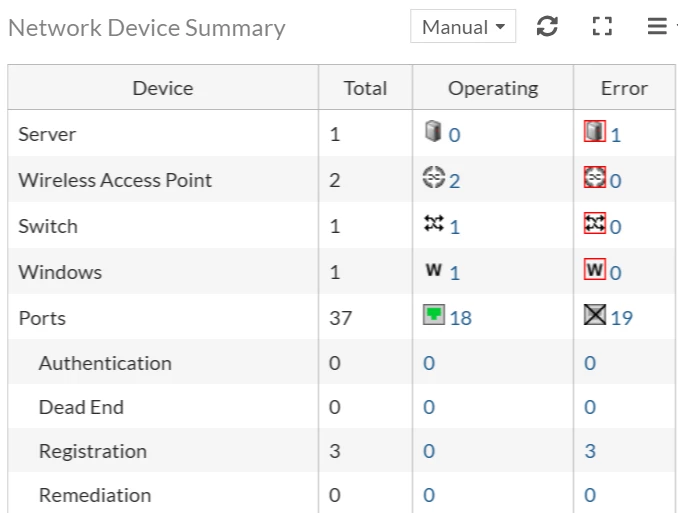Click the Windows error W icon
The image size is (678, 513).
point(595,269)
